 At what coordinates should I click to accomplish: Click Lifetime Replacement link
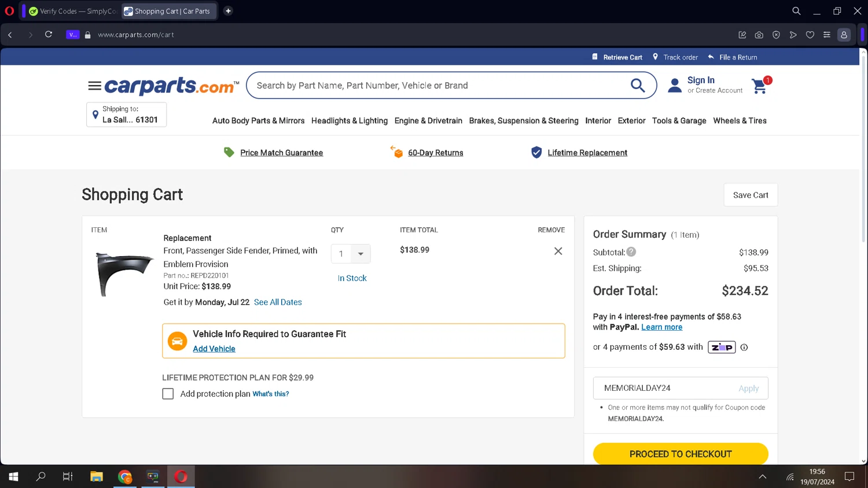587,153
